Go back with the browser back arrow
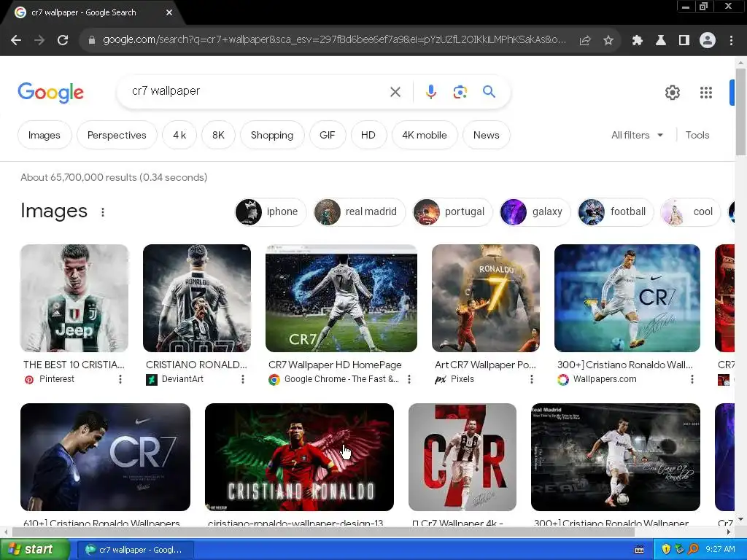 point(16,41)
